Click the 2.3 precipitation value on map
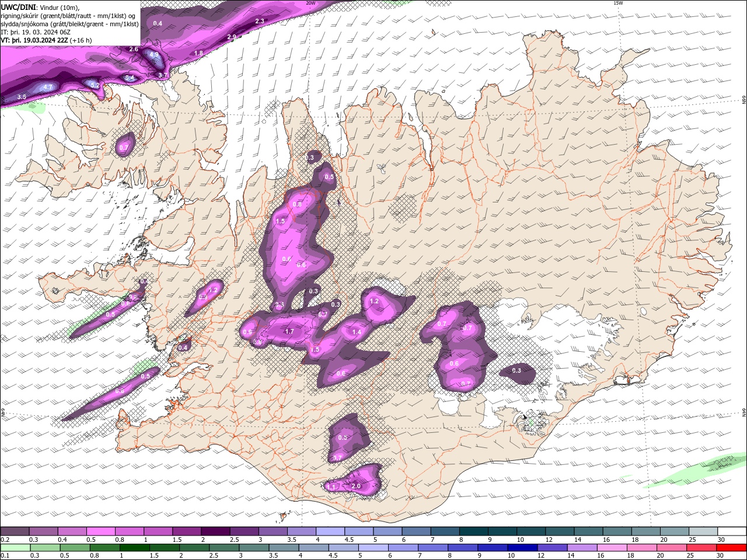Viewport: 747px width, 560px height. click(260, 21)
